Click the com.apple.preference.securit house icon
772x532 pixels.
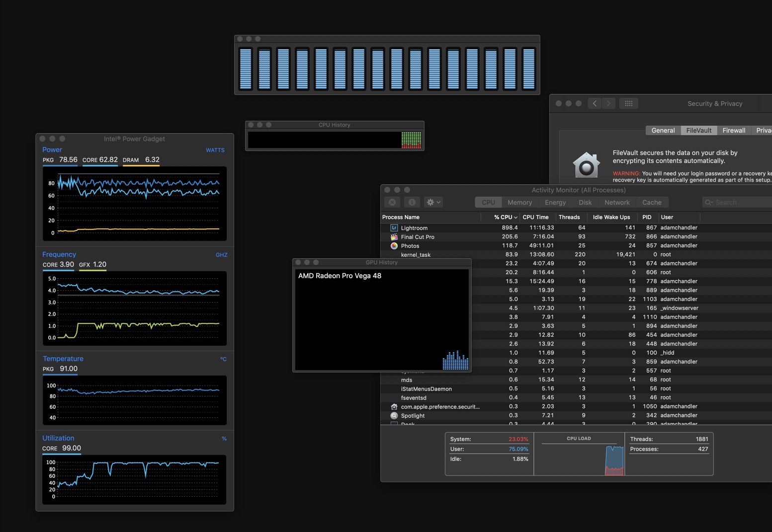(394, 407)
